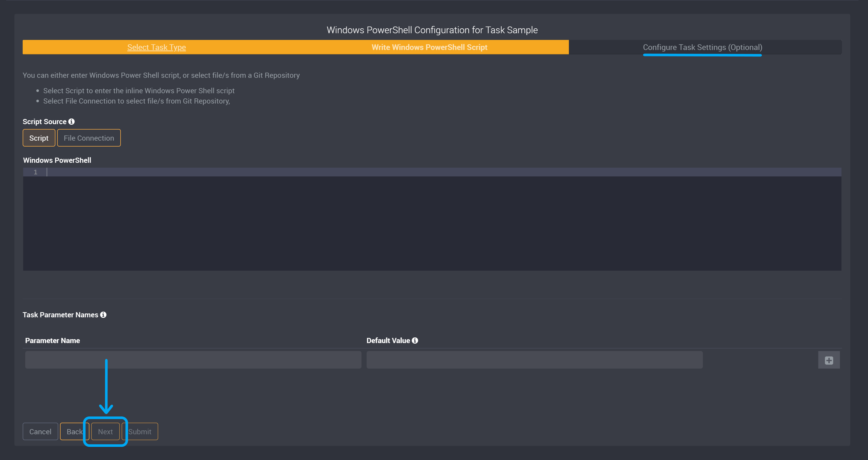
Task: Add a parameter row with plus icon
Action: point(829,360)
